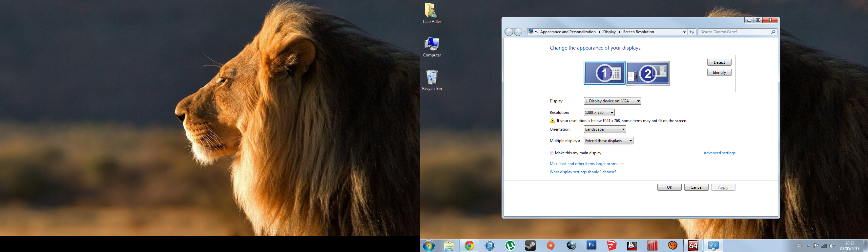Click the Detect button

719,62
